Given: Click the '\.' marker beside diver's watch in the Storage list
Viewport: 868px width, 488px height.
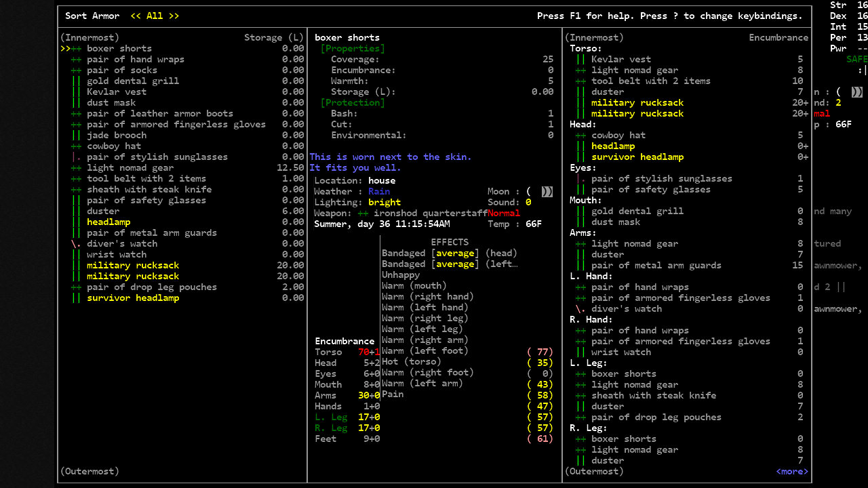Looking at the screenshot, I should 76,243.
